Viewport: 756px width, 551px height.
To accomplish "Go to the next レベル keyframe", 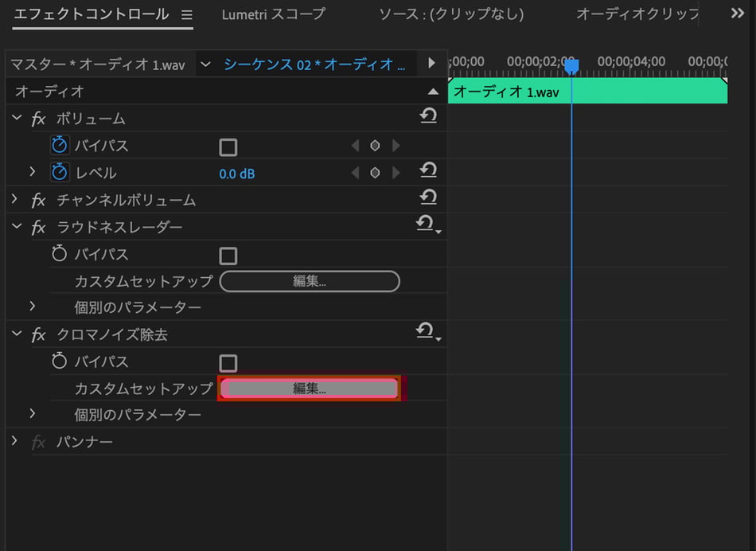I will pyautogui.click(x=396, y=173).
